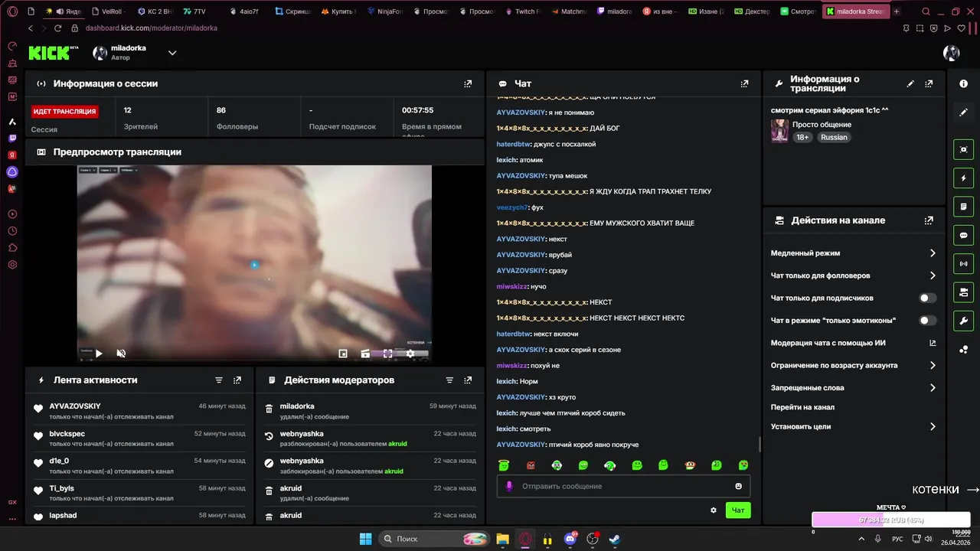The image size is (980, 551).
Task: Open AI chat moderation external link
Action: pyautogui.click(x=933, y=343)
